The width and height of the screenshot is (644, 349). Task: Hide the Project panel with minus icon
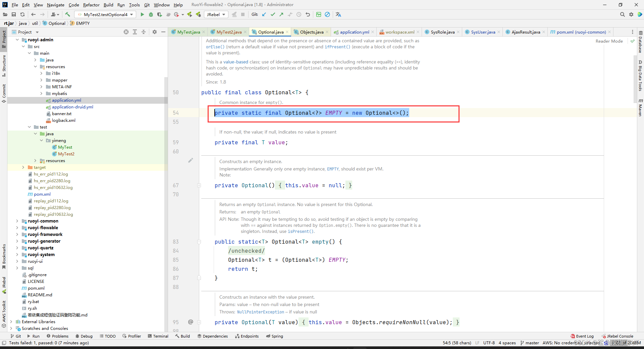pyautogui.click(x=163, y=32)
